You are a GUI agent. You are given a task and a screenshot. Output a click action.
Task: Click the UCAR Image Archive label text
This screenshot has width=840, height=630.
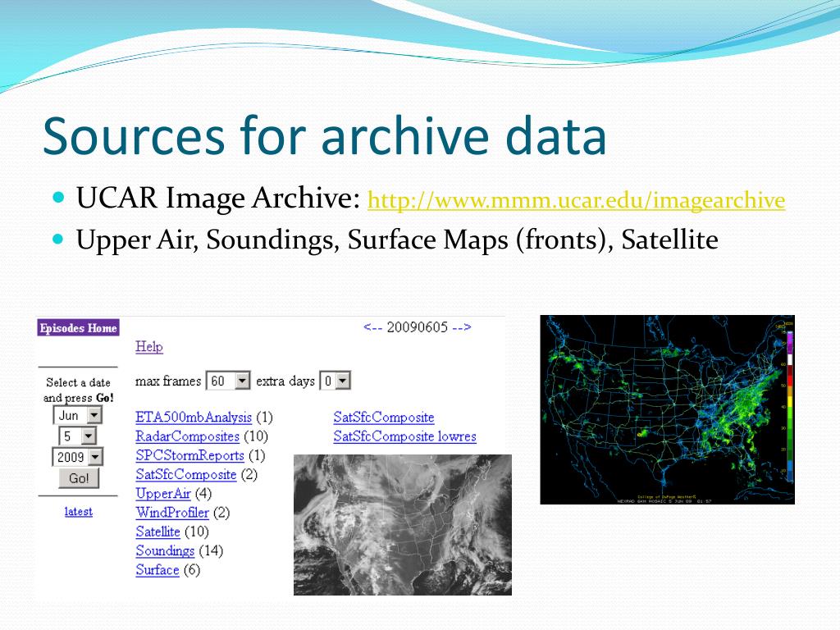coord(218,198)
